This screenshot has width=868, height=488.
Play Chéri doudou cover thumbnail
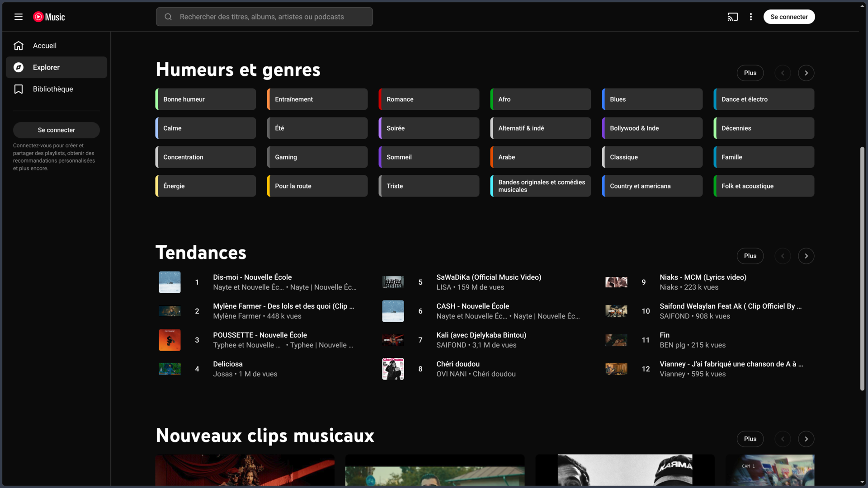(x=393, y=369)
